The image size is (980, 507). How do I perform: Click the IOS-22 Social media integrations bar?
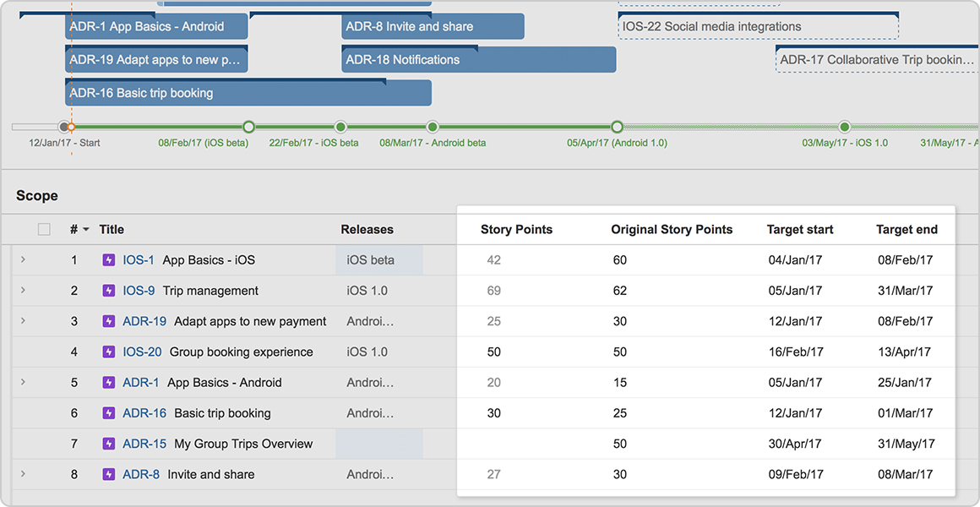point(758,27)
